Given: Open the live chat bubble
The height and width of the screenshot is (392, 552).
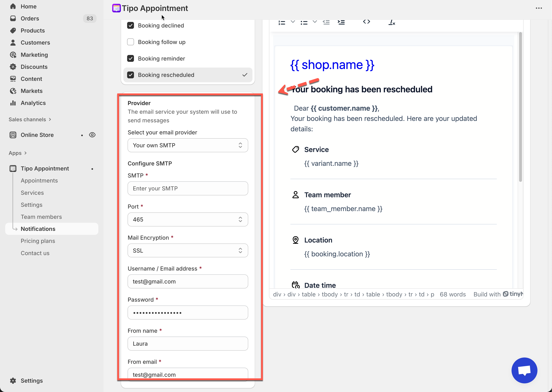Looking at the screenshot, I should pyautogui.click(x=524, y=370).
